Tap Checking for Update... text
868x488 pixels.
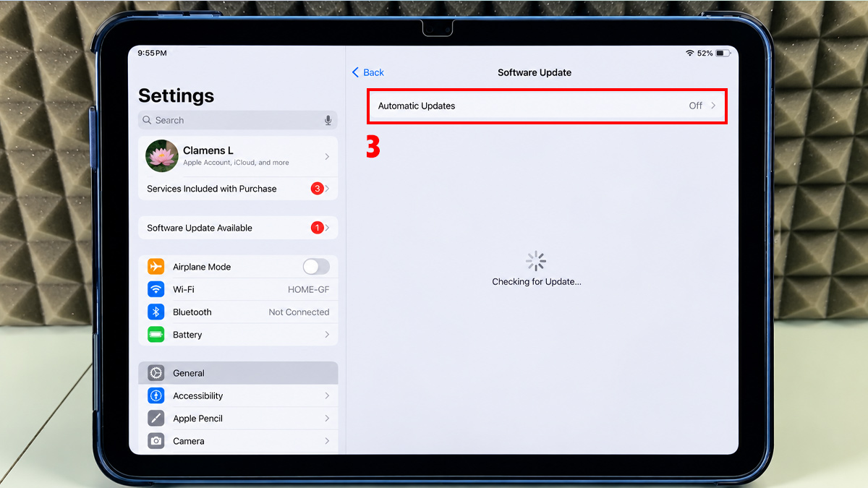click(x=537, y=282)
